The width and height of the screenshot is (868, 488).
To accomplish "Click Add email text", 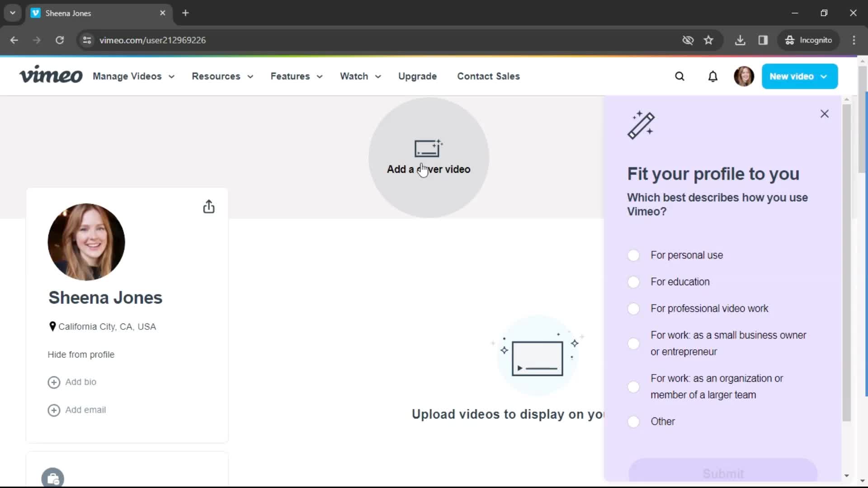I will point(85,410).
